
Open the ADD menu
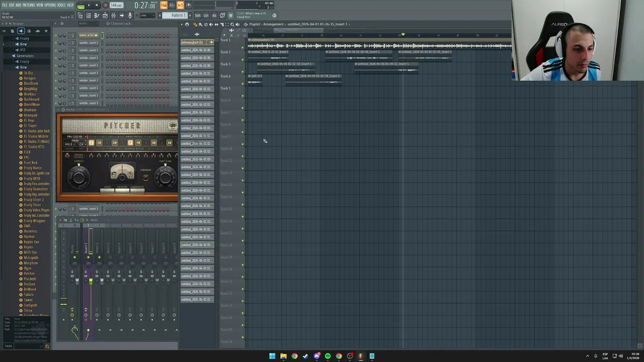coord(18,5)
